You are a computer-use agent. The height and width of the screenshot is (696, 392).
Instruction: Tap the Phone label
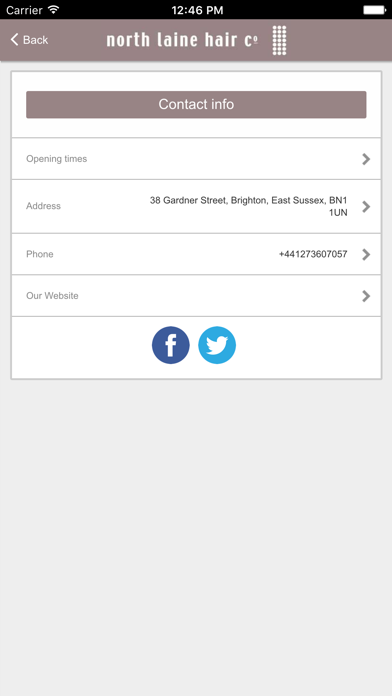40,254
